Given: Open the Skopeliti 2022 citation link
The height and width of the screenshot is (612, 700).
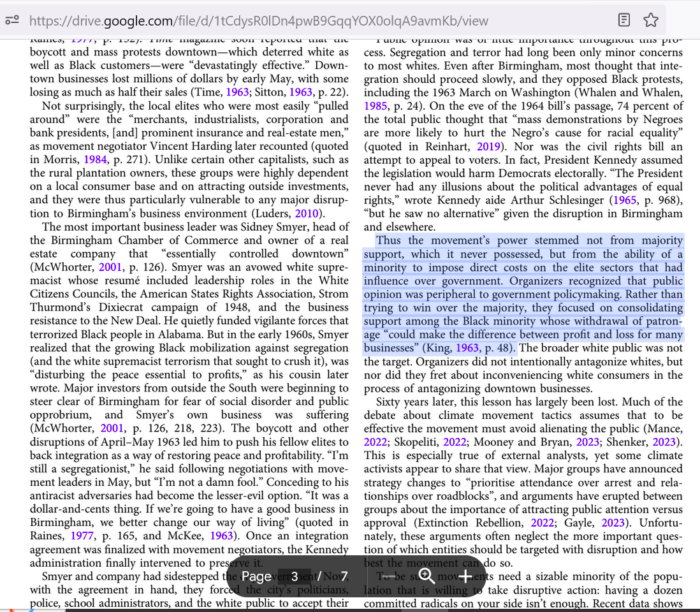Looking at the screenshot, I should [455, 442].
